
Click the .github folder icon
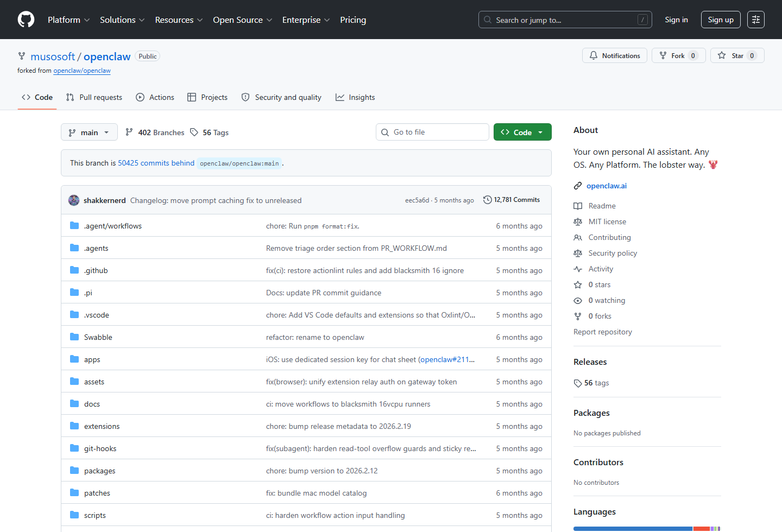74,270
